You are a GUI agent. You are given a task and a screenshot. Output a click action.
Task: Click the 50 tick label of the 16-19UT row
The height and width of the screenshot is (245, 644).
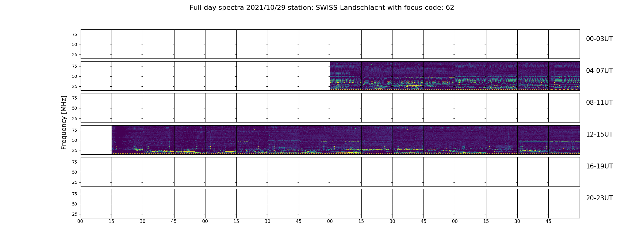[75, 172]
